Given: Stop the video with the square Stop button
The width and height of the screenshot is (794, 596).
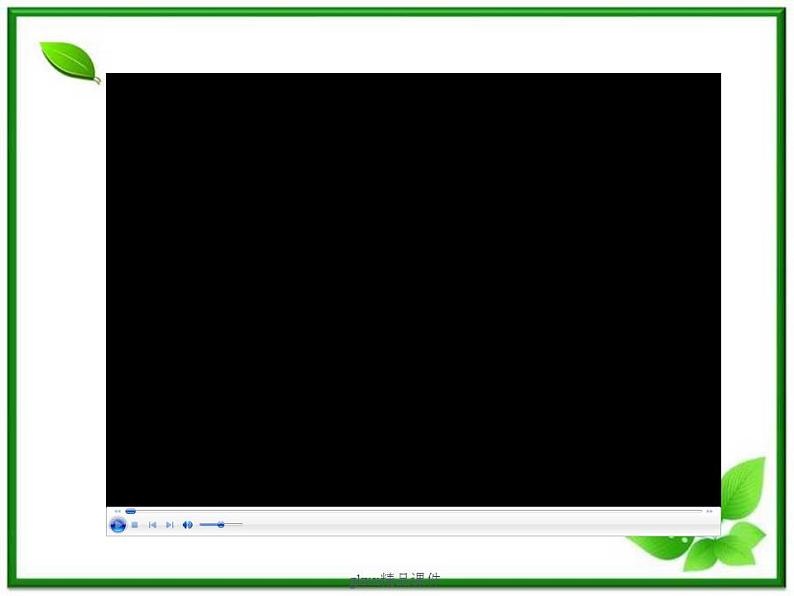Looking at the screenshot, I should coord(135,525).
